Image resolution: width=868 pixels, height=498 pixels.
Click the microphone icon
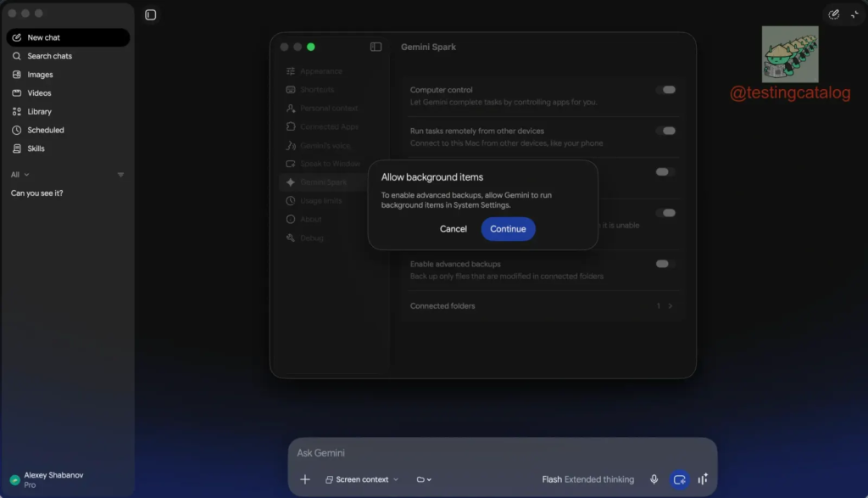(x=654, y=479)
